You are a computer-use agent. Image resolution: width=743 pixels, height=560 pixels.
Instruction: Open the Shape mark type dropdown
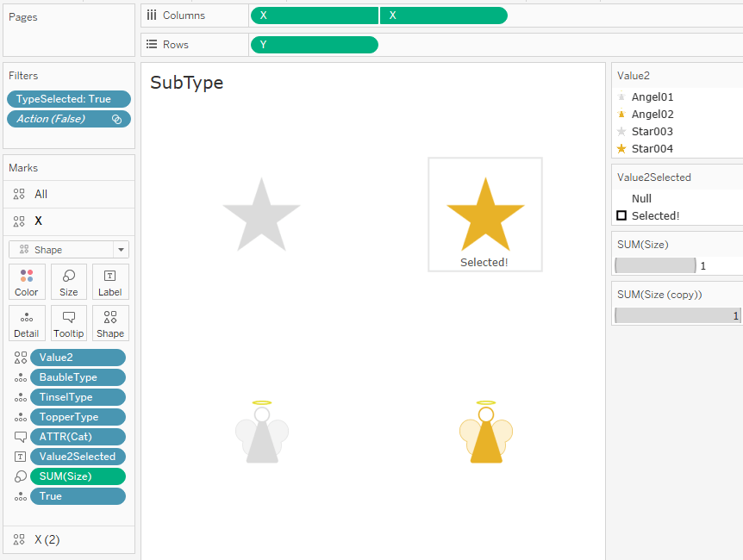69,250
